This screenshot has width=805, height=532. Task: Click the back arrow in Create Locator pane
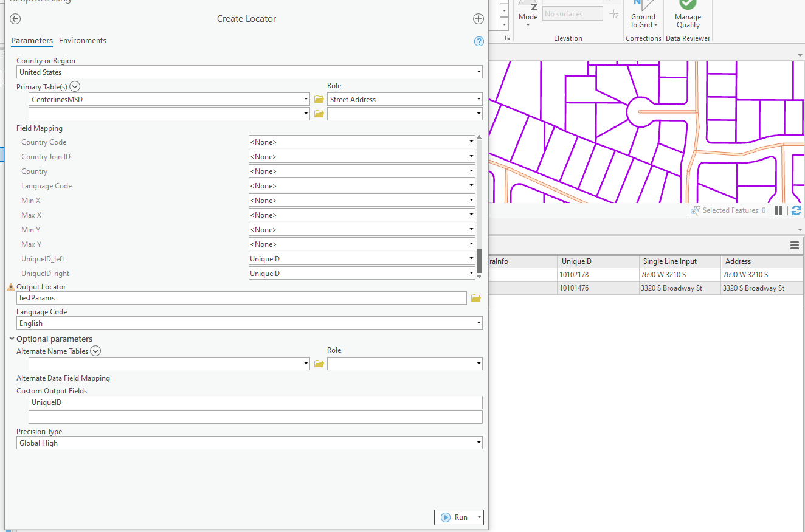click(15, 19)
